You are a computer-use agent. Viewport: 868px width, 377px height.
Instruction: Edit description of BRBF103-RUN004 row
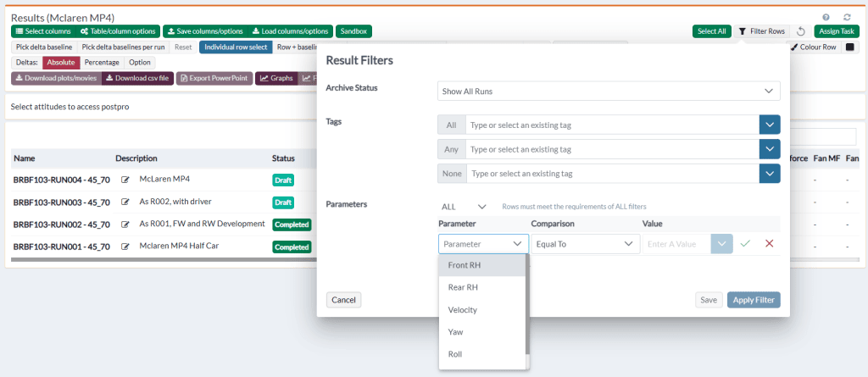(x=125, y=180)
